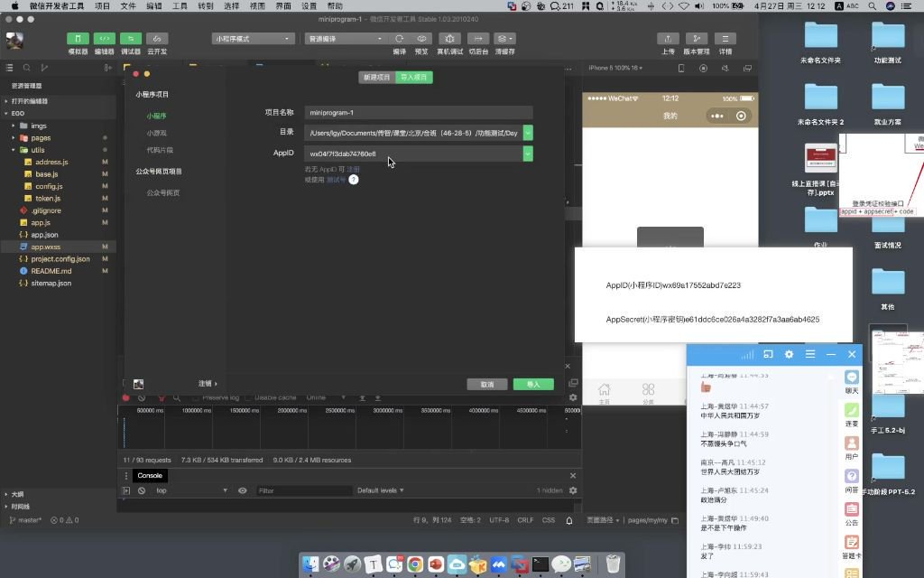
Task: Click the AppID input field
Action: [413, 154]
